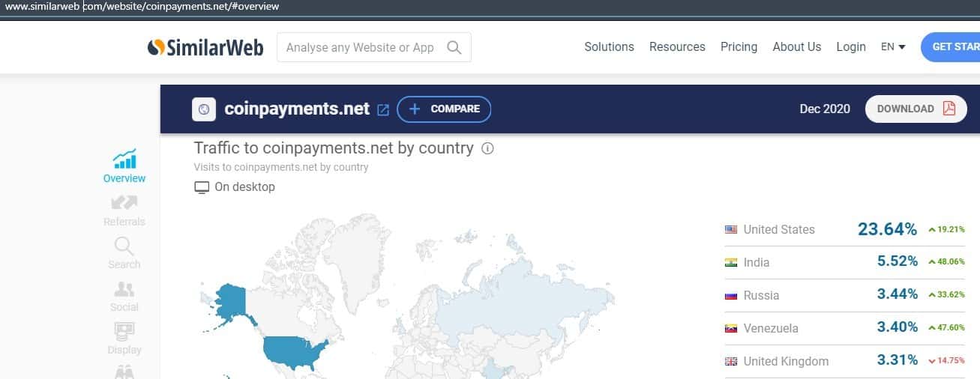Screen dimensions: 980x379
Task: Click the SimilarWeb logo
Action: 205,47
